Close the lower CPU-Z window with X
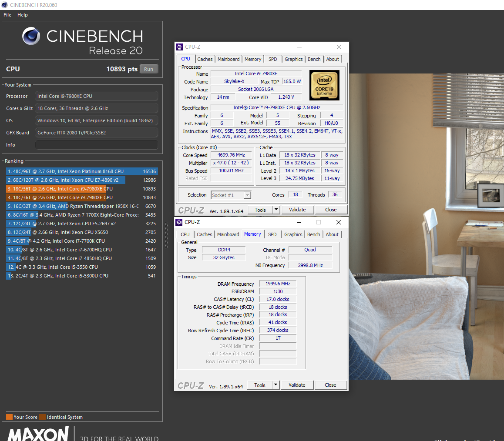The image size is (504, 441). [x=339, y=222]
